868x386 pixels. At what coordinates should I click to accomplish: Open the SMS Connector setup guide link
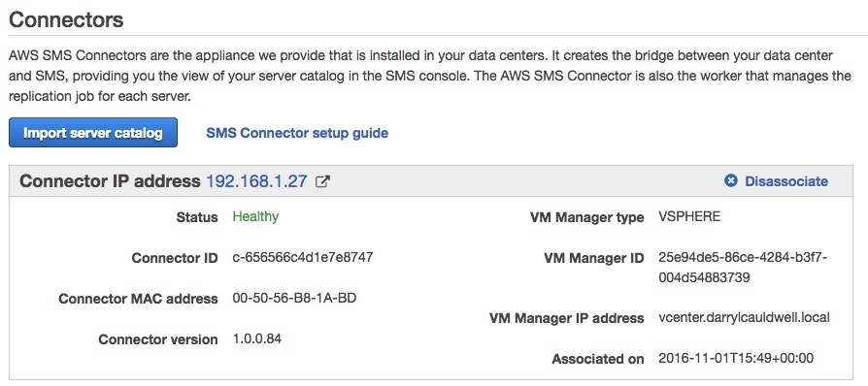pyautogui.click(x=297, y=133)
